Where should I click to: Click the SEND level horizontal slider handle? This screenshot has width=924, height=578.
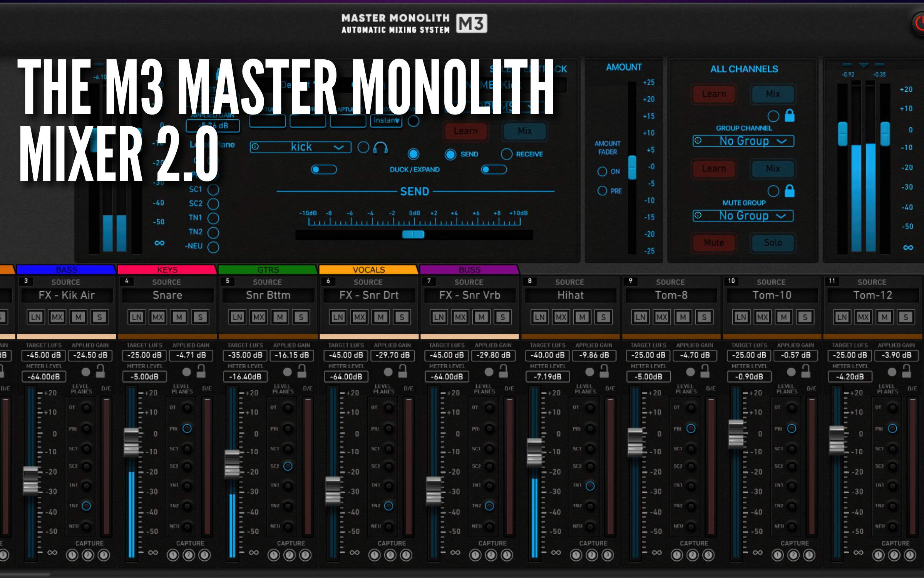click(413, 234)
